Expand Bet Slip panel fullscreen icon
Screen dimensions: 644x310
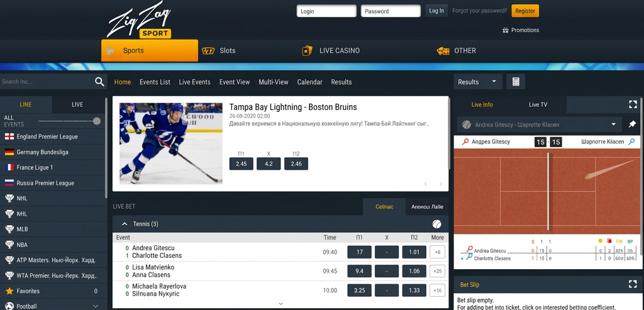click(x=633, y=284)
